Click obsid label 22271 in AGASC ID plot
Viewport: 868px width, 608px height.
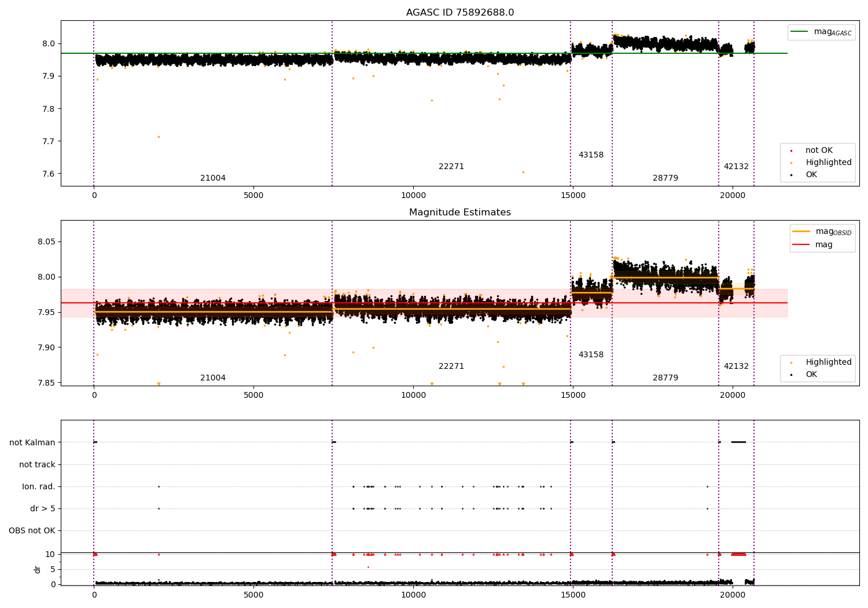click(x=451, y=167)
